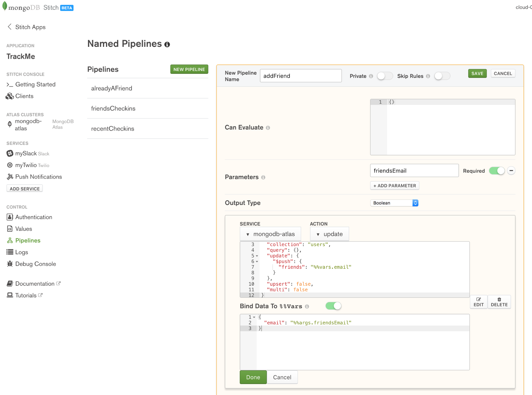Save the addFriend pipeline
Viewport: 532px width, 395px height.
[477, 73]
